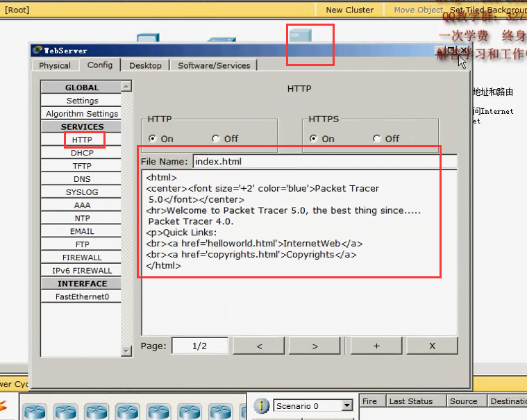Go to the previous page with <

point(259,346)
